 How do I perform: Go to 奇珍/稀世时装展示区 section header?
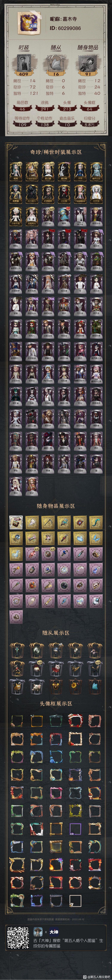pos(56,152)
